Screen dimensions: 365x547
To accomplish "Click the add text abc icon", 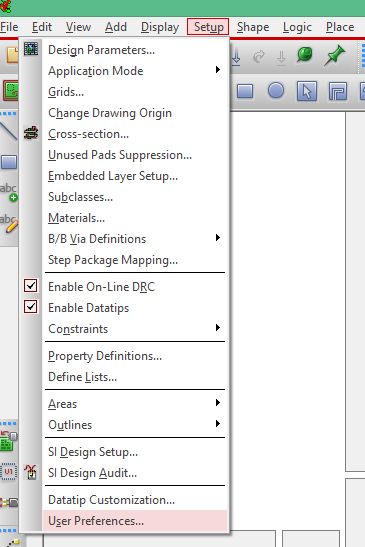I will (9, 192).
